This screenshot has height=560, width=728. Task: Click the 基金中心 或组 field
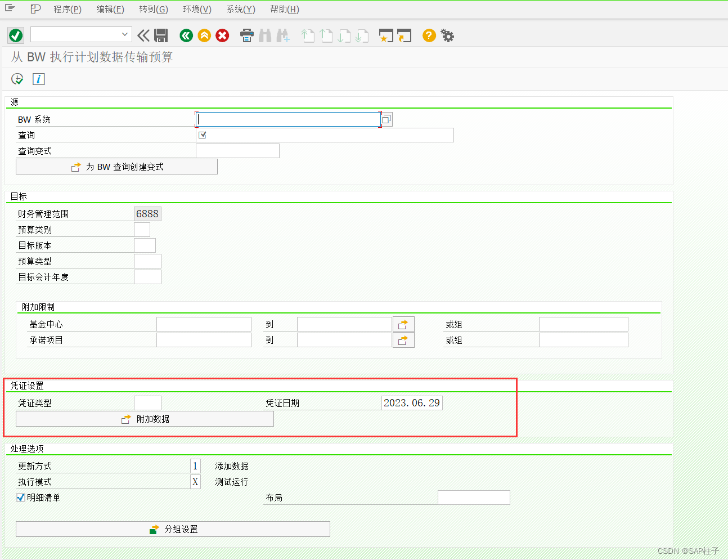583,324
